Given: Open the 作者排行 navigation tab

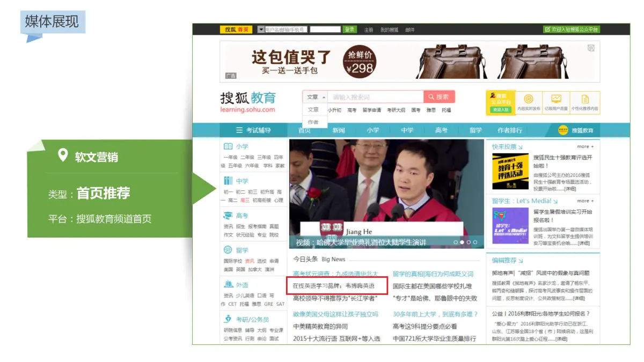Looking at the screenshot, I should pyautogui.click(x=510, y=130).
